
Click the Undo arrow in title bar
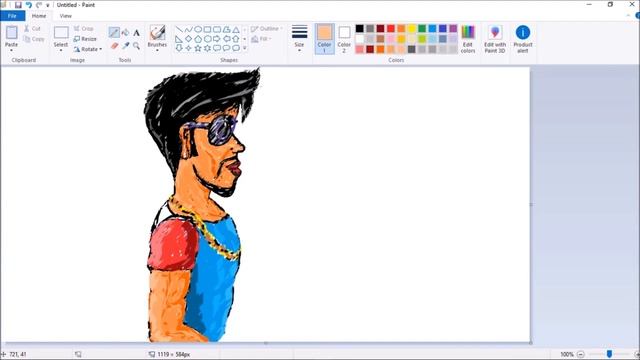[28, 5]
